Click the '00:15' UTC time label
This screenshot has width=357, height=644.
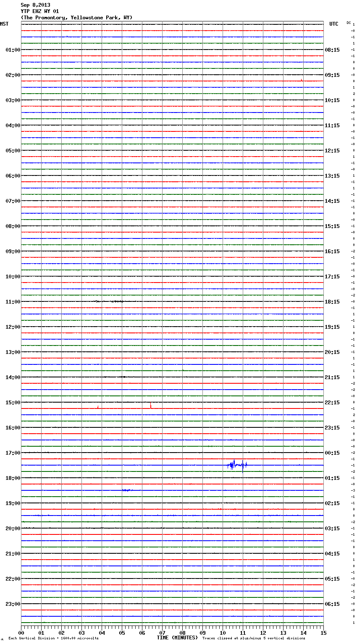332,453
